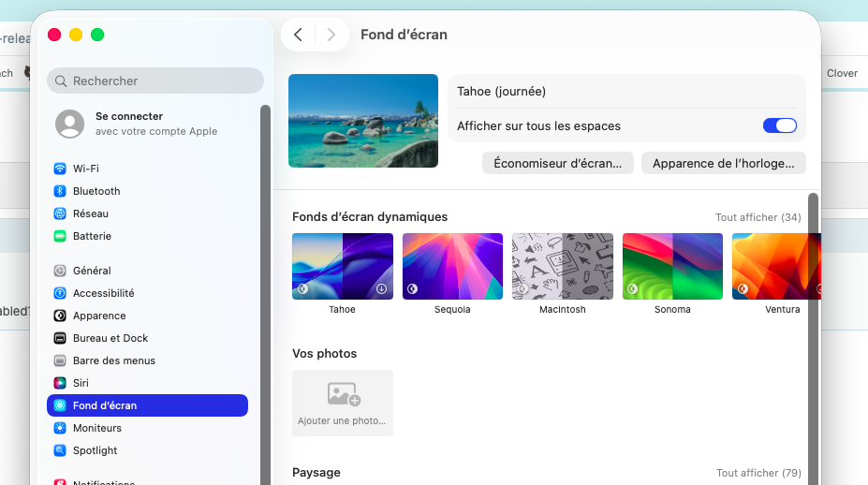Click the Bureau et Dock icon

[60, 338]
